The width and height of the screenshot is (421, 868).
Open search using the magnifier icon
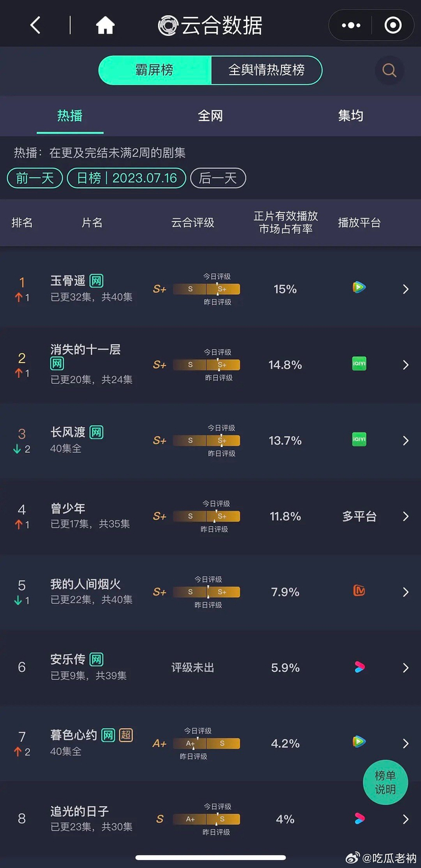389,70
